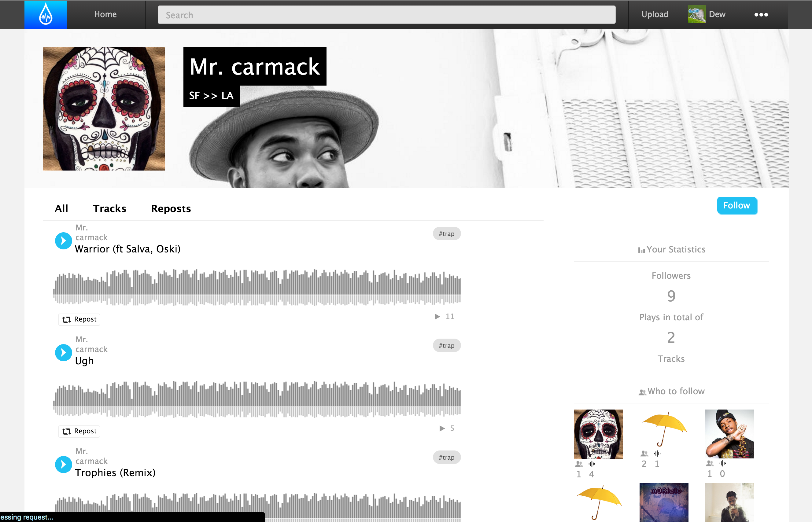This screenshot has height=522, width=812.
Task: Repost the Warrior track
Action: pyautogui.click(x=79, y=319)
